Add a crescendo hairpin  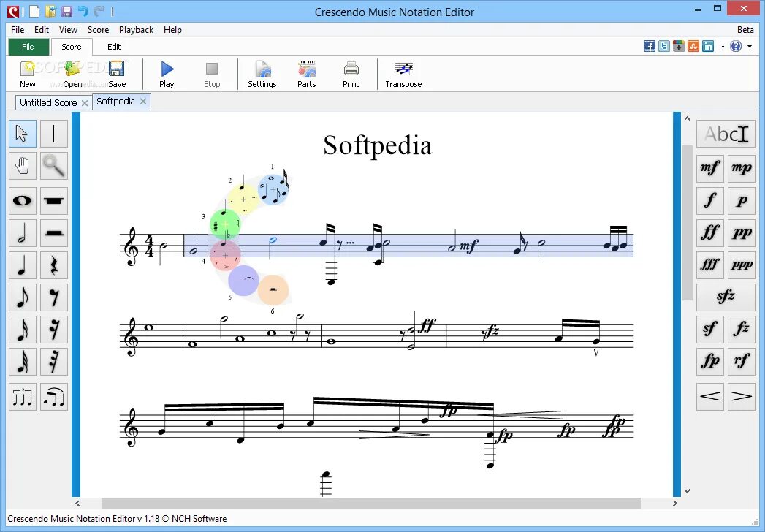tap(710, 396)
